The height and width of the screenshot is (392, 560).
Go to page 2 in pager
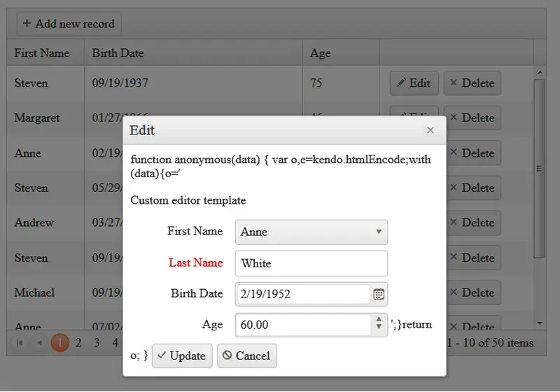pyautogui.click(x=78, y=343)
